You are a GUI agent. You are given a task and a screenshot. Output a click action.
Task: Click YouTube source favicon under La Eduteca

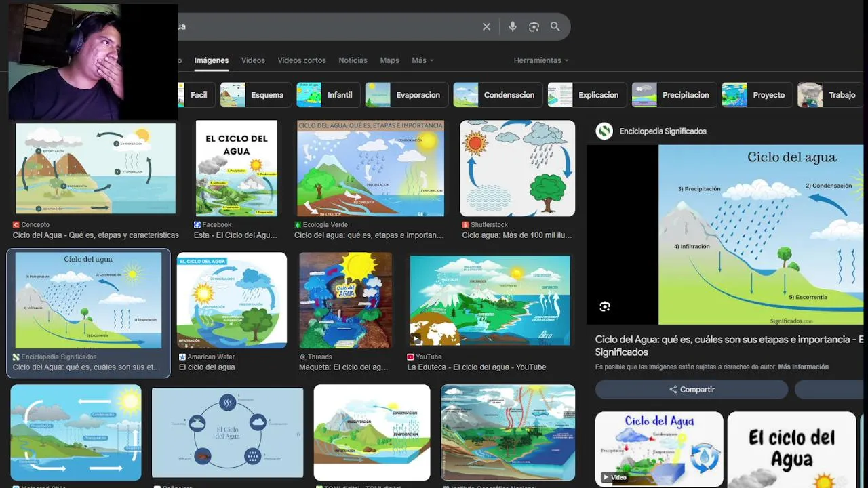point(410,357)
